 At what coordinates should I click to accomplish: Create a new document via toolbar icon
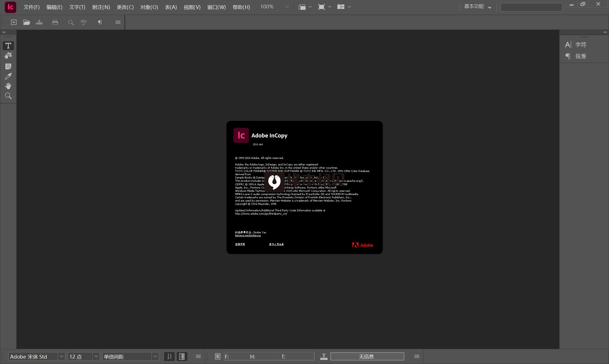pyautogui.click(x=14, y=22)
